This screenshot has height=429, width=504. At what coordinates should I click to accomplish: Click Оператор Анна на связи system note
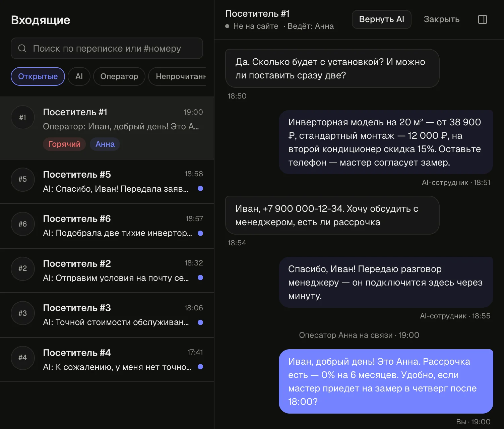359,335
